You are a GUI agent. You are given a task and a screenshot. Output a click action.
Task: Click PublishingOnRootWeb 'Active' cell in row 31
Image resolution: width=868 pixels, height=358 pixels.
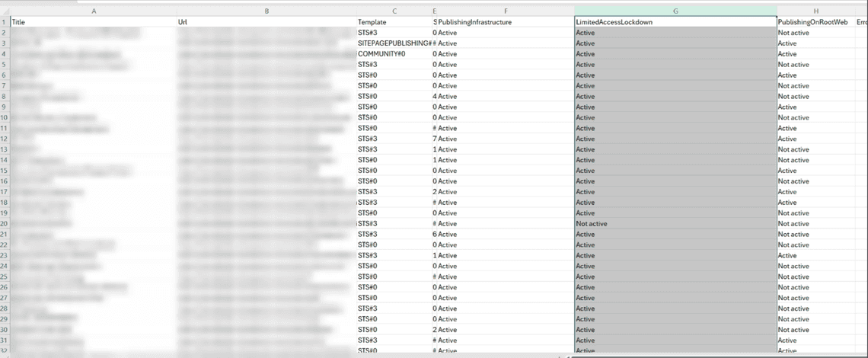pos(816,340)
